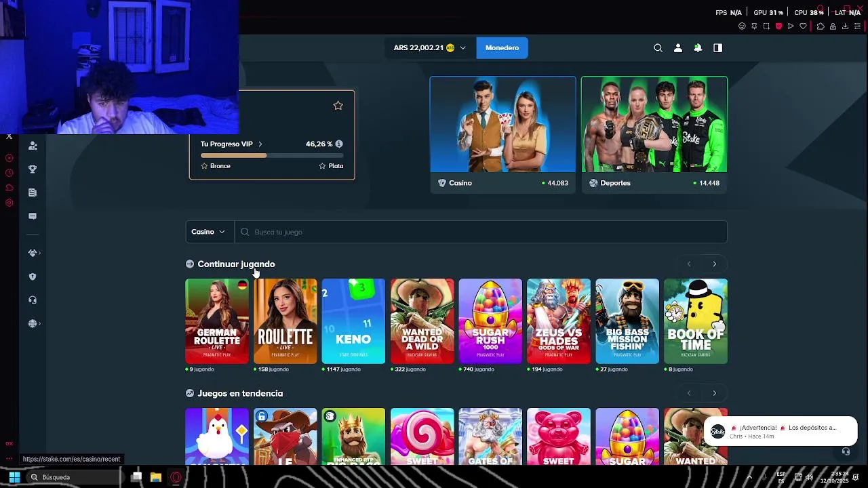868x488 pixels.
Task: Show previous games in Juegos en tendencia
Action: 689,393
